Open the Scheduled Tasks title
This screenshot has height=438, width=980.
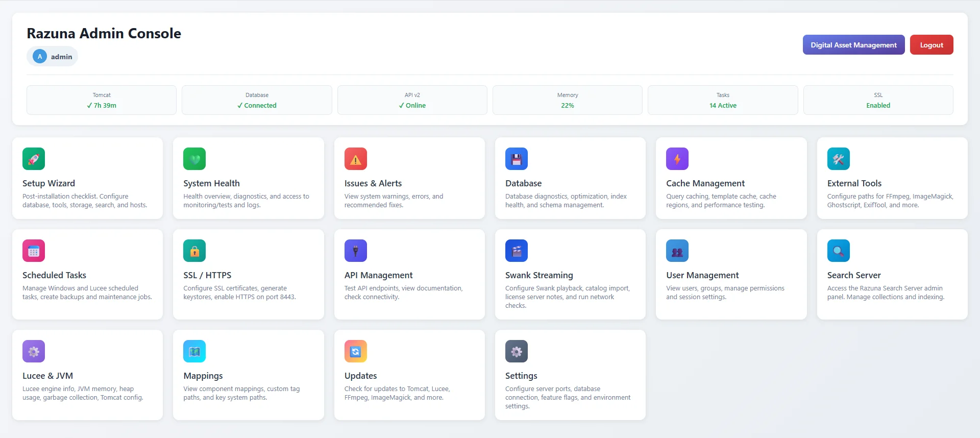point(54,275)
